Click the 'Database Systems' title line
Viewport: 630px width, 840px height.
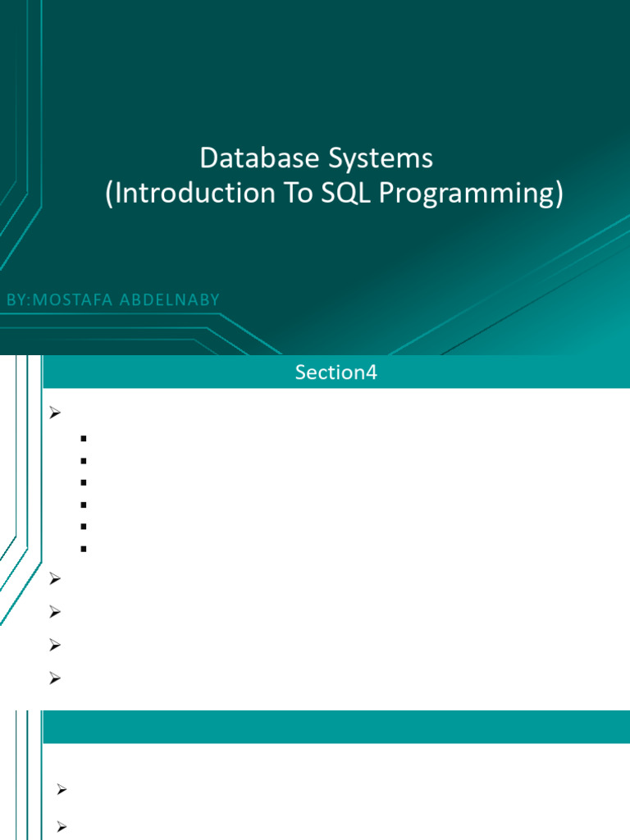pyautogui.click(x=316, y=159)
